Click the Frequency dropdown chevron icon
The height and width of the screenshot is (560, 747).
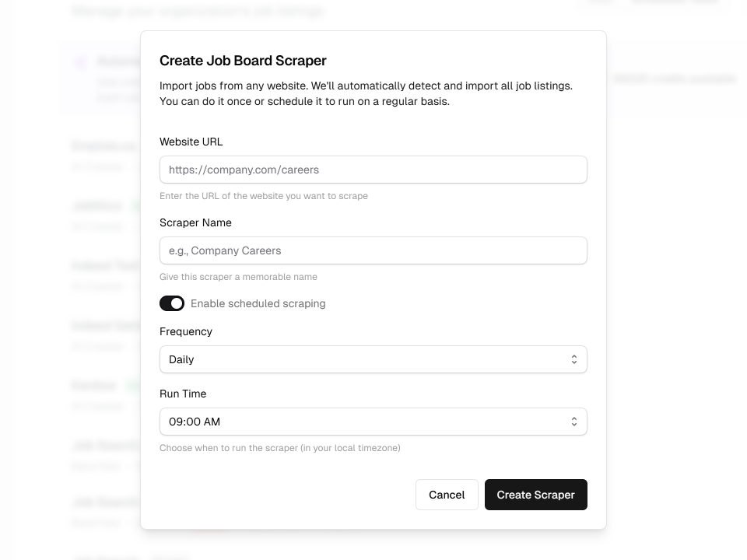pos(573,359)
